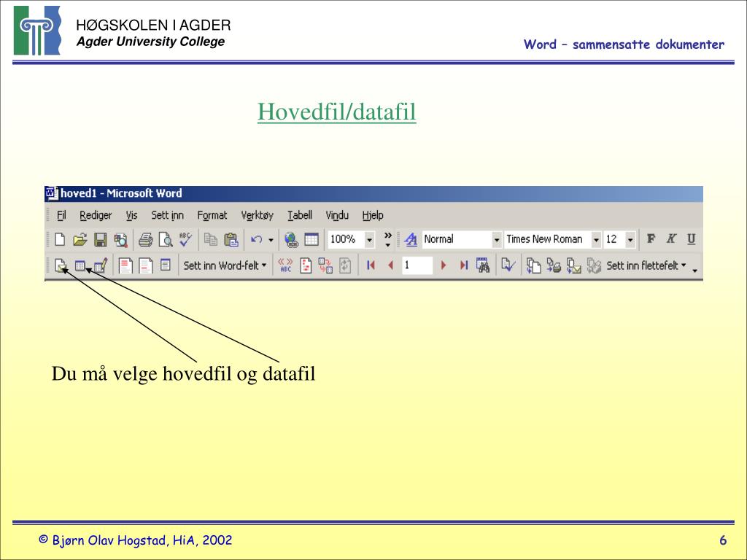Open the Sett inn flettefelt dropdown

coord(646,265)
